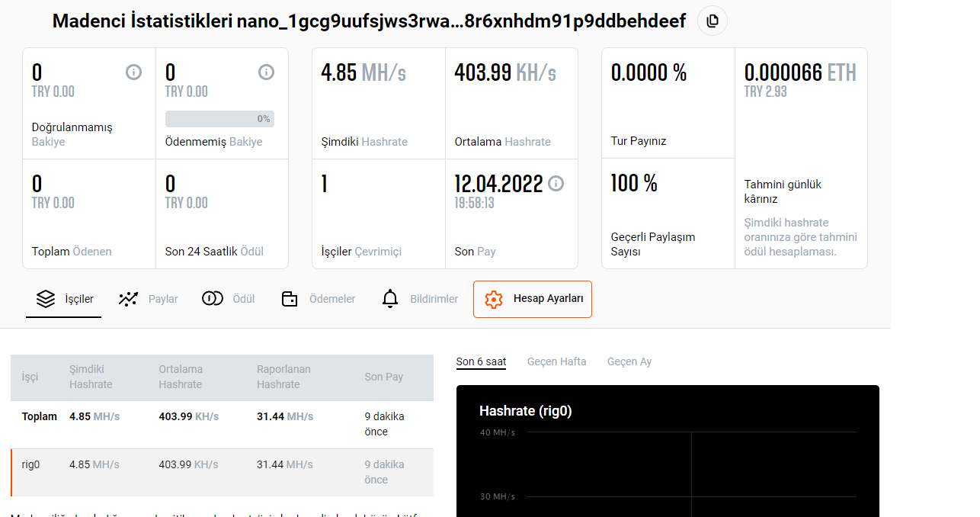The width and height of the screenshot is (980, 517).
Task: Select Son 6 saat chart range
Action: pyautogui.click(x=481, y=361)
